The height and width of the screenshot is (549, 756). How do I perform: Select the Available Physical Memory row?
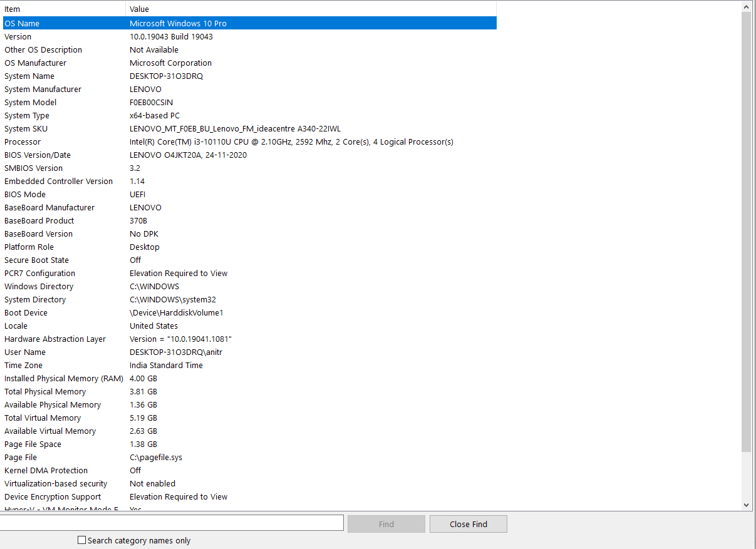(x=249, y=404)
